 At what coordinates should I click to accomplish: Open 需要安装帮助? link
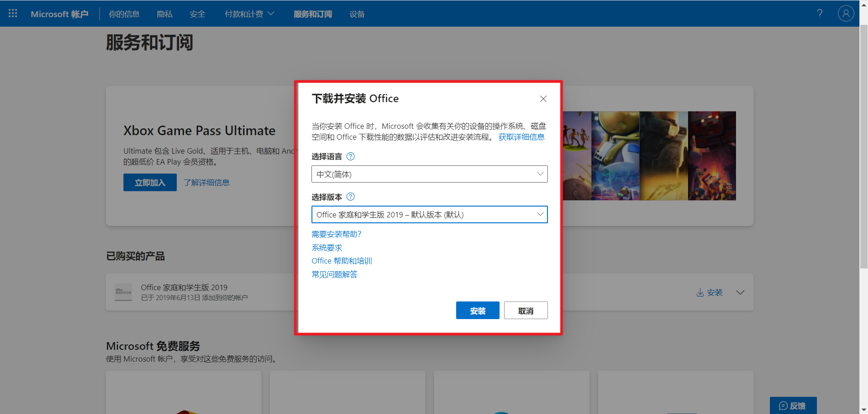[336, 234]
